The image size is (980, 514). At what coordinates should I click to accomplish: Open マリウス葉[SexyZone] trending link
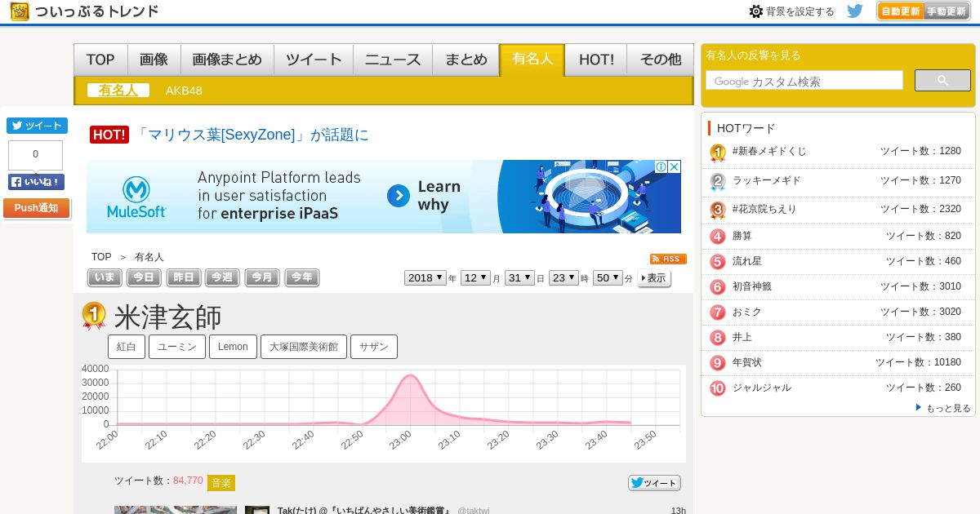[x=252, y=135]
